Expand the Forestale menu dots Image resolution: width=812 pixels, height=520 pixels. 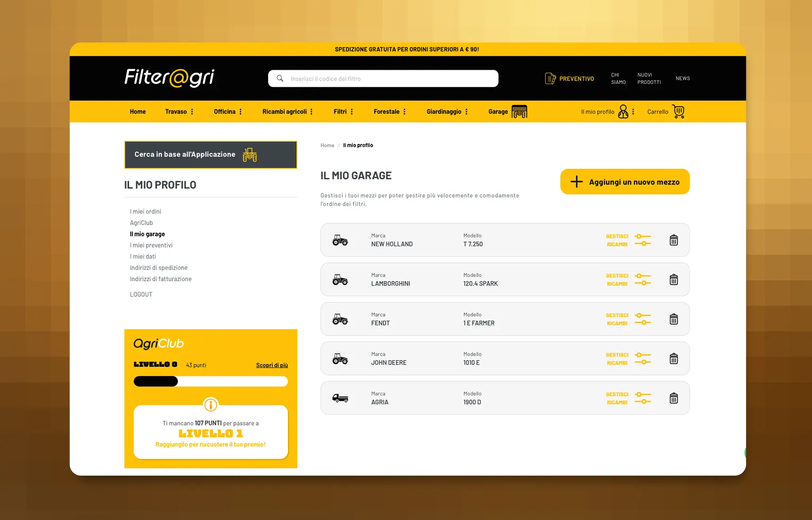point(405,112)
